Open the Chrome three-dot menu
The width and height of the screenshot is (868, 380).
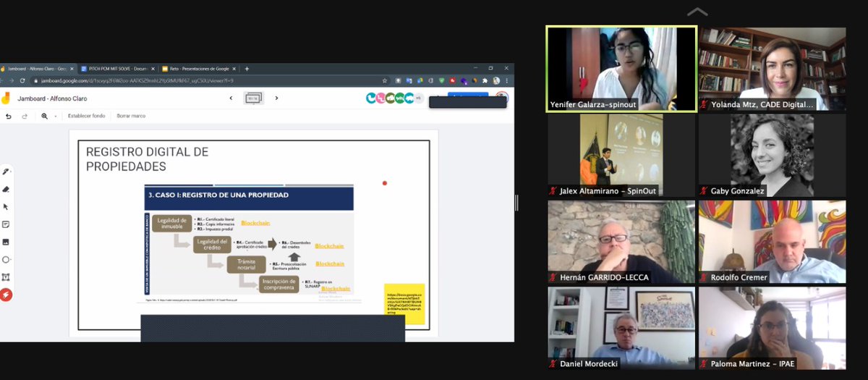pyautogui.click(x=507, y=80)
